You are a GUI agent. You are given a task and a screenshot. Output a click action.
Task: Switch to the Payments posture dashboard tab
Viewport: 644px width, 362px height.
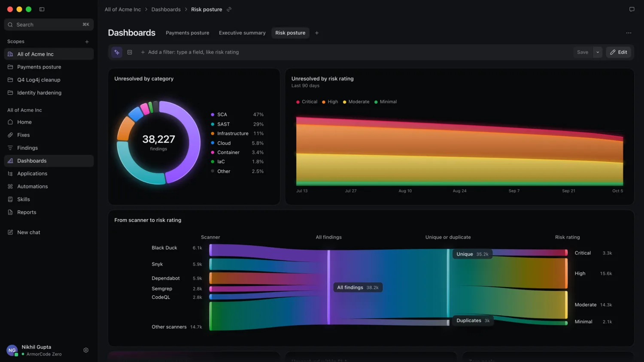[x=188, y=33]
